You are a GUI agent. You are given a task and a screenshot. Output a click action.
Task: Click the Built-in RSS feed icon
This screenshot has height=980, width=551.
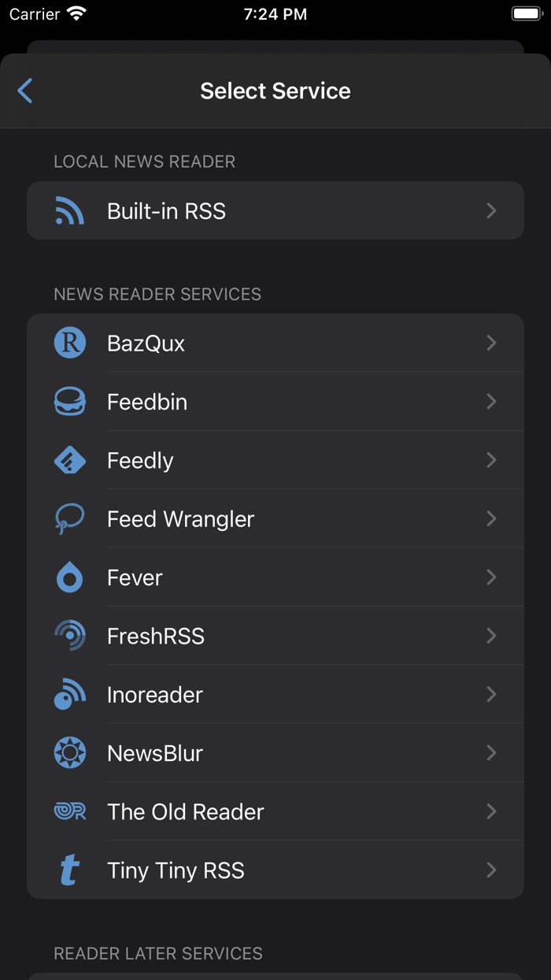[70, 210]
